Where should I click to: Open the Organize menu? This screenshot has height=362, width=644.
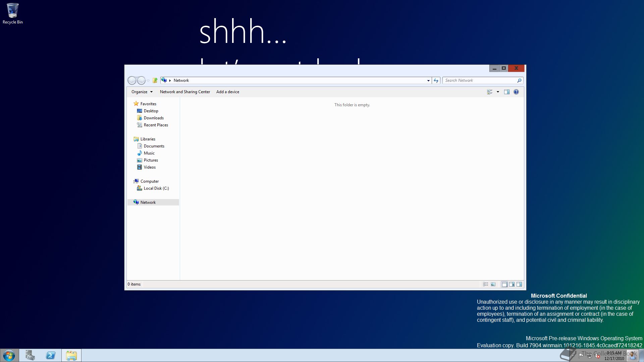pyautogui.click(x=142, y=92)
